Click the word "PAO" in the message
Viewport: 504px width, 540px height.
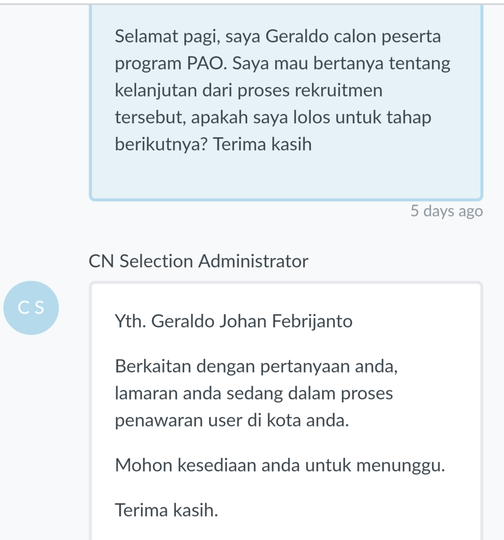207,63
